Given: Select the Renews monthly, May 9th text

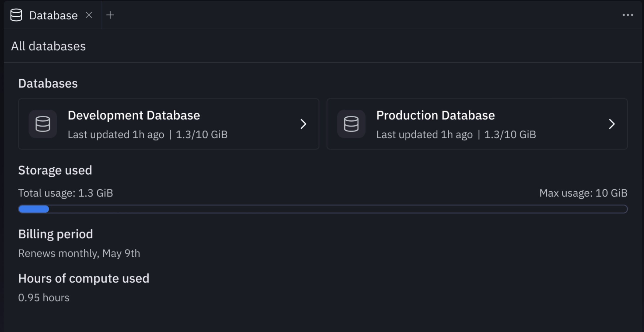Looking at the screenshot, I should (79, 253).
